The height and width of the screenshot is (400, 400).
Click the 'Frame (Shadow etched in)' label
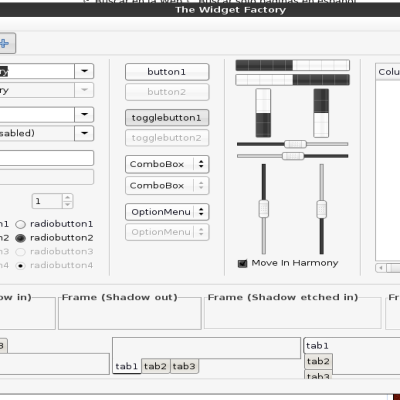tap(283, 297)
